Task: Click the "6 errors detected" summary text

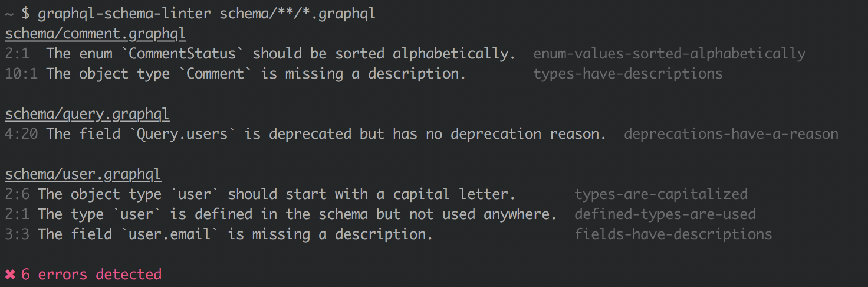Action: click(91, 275)
